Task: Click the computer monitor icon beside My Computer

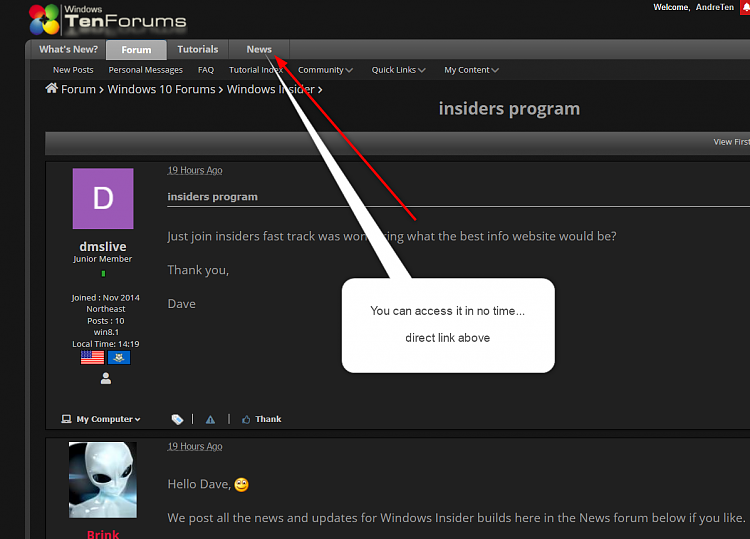Action: coord(66,419)
